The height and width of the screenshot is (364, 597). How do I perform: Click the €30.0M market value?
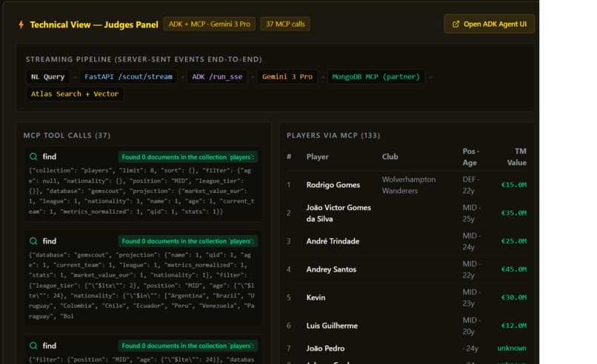[x=514, y=297]
